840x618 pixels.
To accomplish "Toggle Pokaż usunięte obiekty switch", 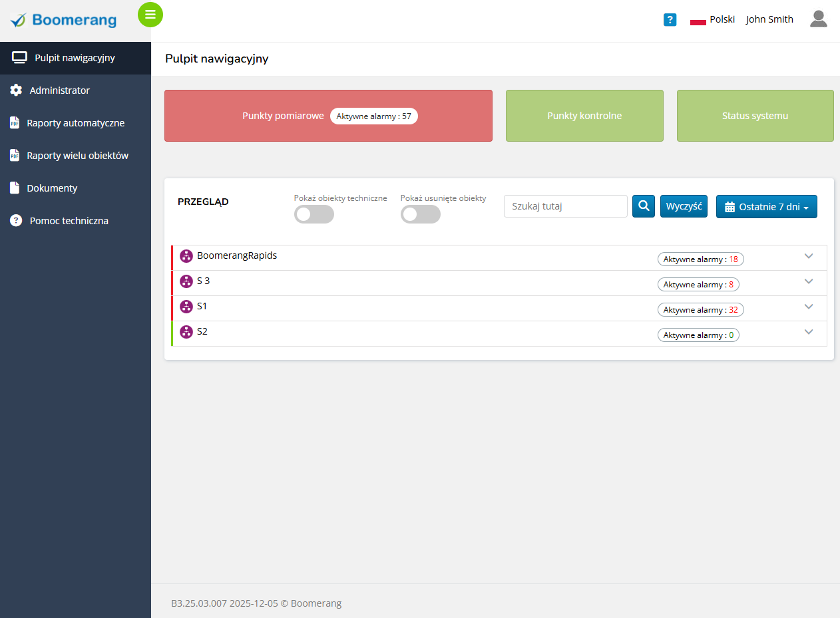I will 421,214.
